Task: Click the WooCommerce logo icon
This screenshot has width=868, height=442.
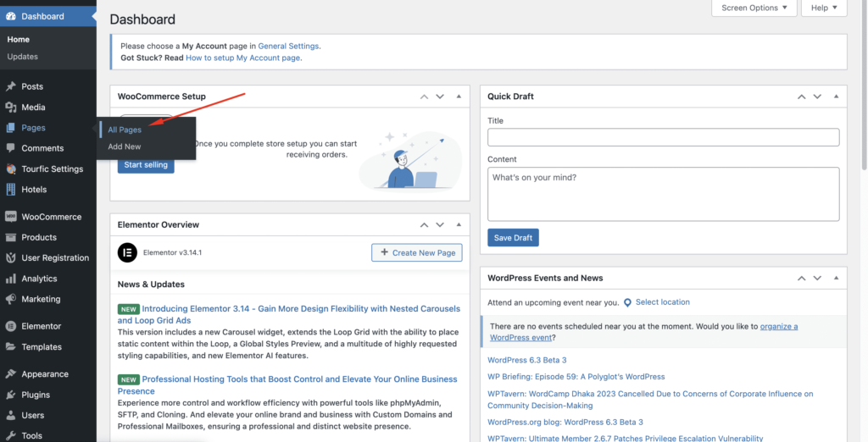Action: point(10,217)
